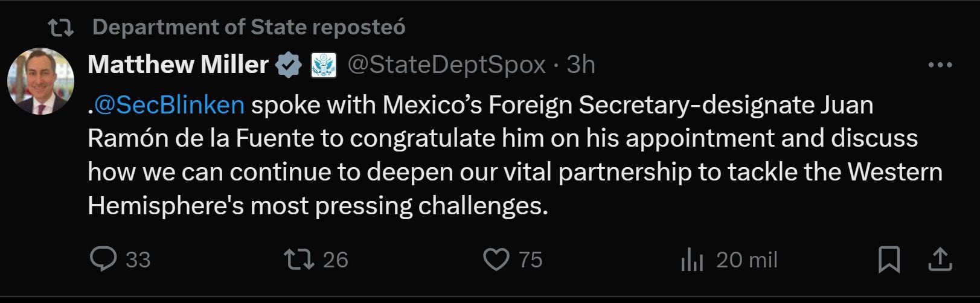Follow the @SecBlinken mention link
The width and height of the screenshot is (980, 303).
coord(169,105)
